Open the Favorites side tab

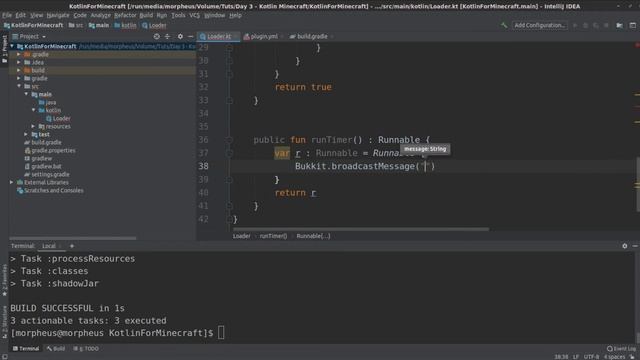point(4,280)
